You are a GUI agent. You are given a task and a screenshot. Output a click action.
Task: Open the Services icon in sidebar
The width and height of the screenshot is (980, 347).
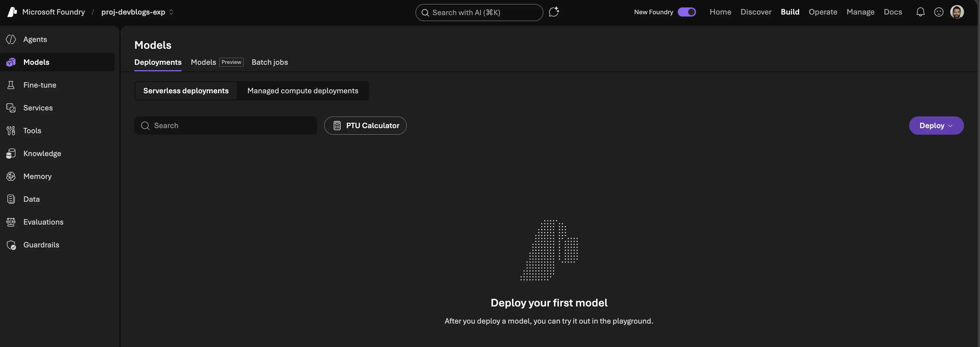11,108
